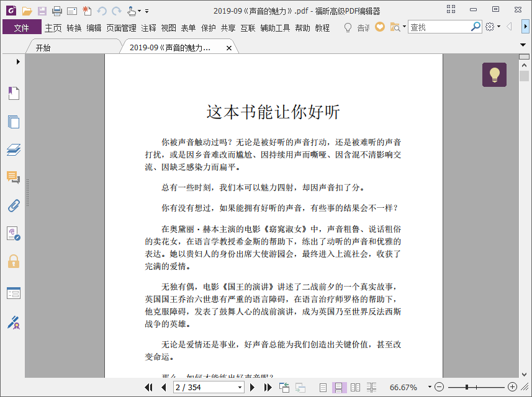Open the 表单 tab
532x397 pixels.
point(188,28)
